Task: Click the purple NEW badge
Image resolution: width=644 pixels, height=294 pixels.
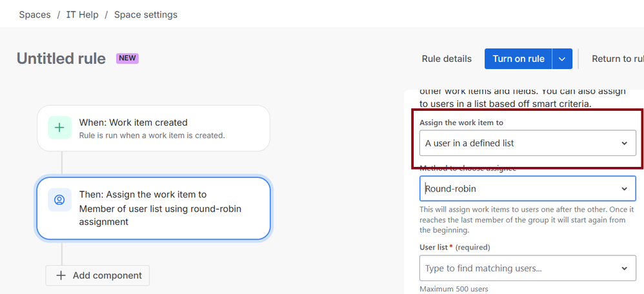Action: tap(127, 58)
